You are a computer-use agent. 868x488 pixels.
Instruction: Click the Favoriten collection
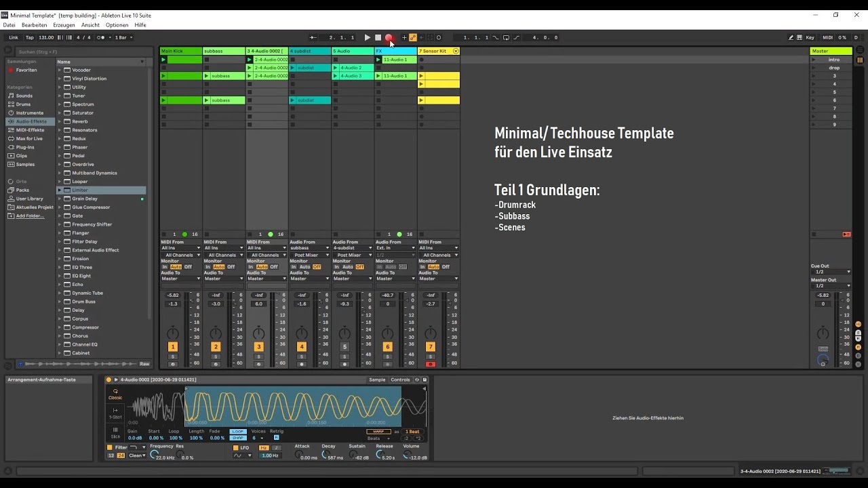(x=26, y=70)
